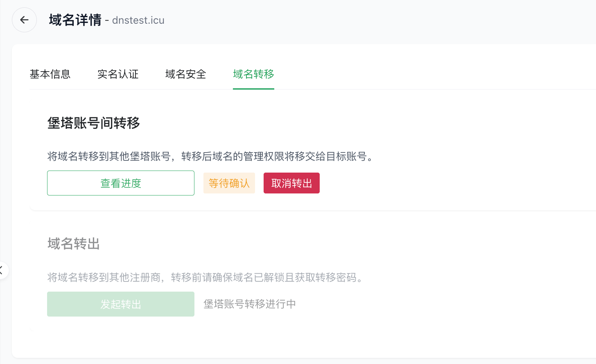Click the 堡塔账号转移进行中 status text

pyautogui.click(x=250, y=304)
